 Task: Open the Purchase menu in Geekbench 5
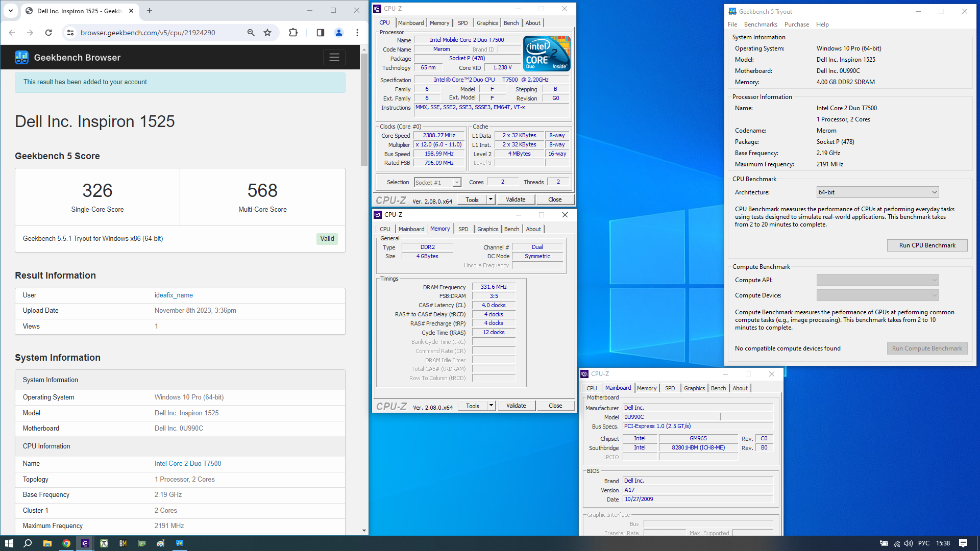[796, 24]
